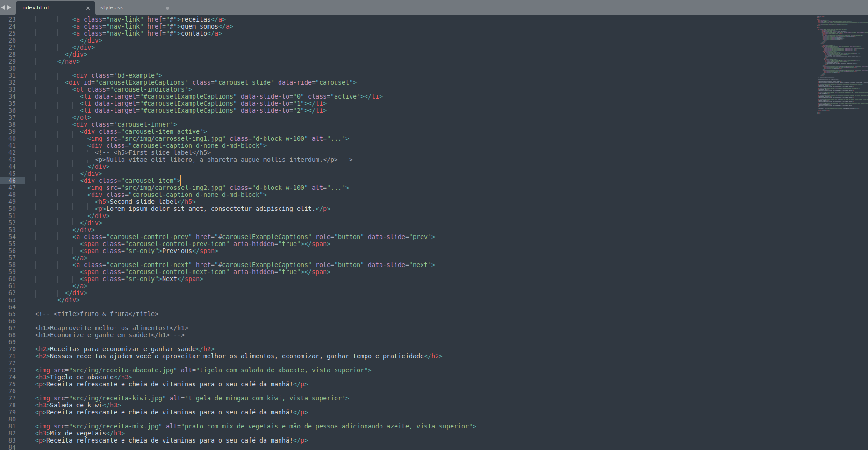Viewport: 868px width, 450px height.
Task: Click line number 46 in gutter
Action: [x=12, y=181]
